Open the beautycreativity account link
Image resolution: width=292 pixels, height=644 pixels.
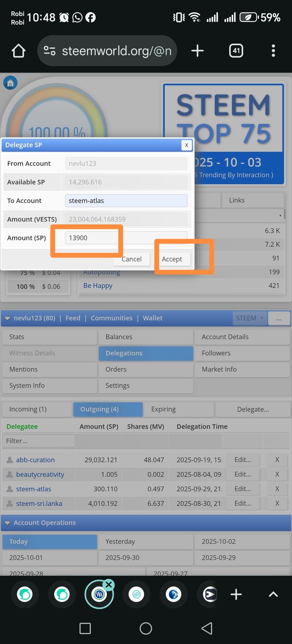(x=40, y=474)
